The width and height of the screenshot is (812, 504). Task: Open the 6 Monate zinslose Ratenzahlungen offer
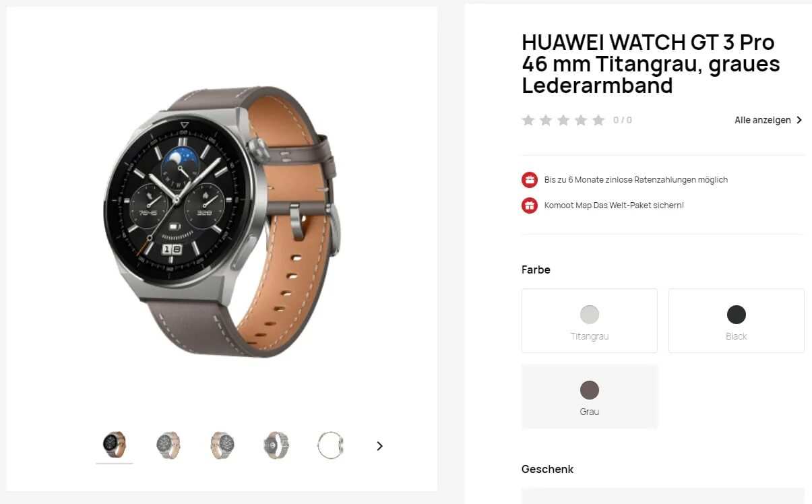coord(636,180)
